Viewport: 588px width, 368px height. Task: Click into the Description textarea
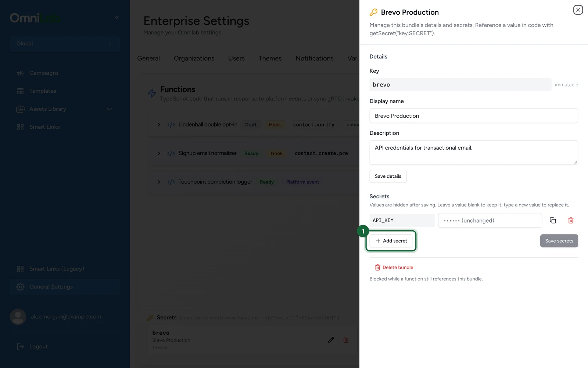pos(474,152)
